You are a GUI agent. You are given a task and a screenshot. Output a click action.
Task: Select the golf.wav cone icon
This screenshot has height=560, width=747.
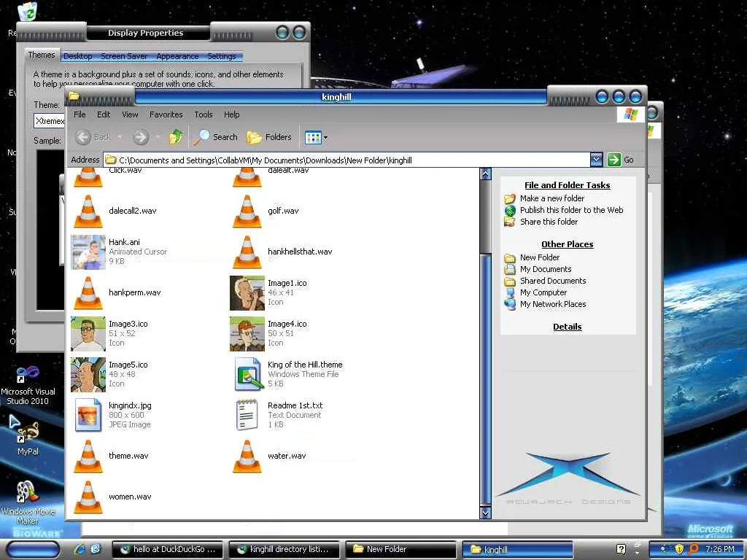(x=247, y=211)
